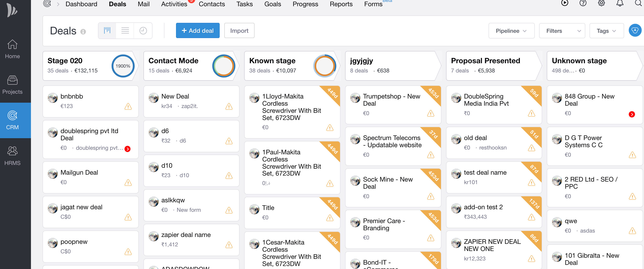Open the aslkkqw deal card

point(191,205)
